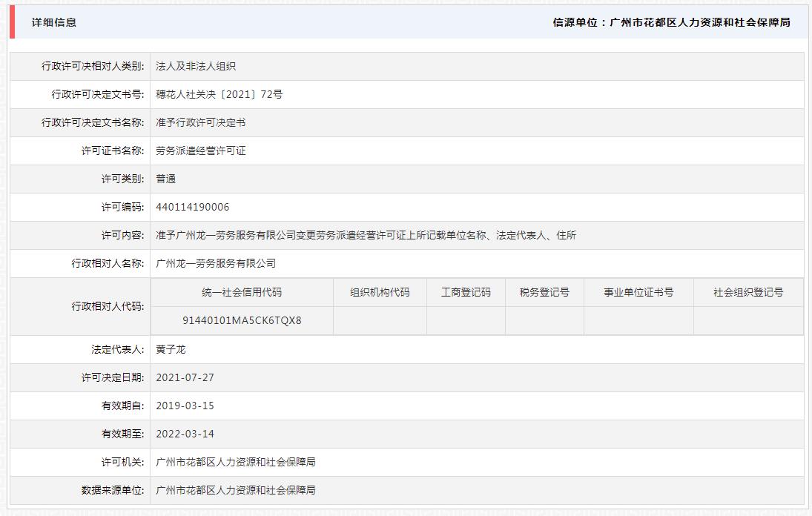Click the column header 事业单位证书号
The width and height of the screenshot is (812, 516).
tap(638, 292)
